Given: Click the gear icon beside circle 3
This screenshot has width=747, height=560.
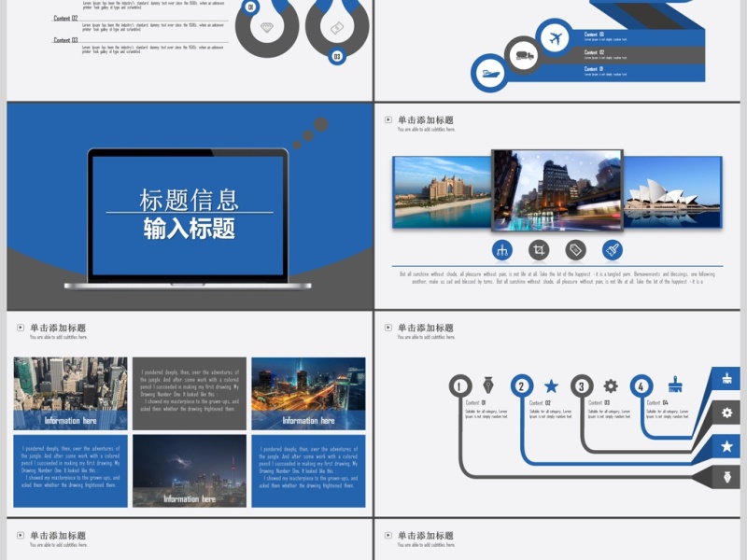Looking at the screenshot, I should tap(611, 385).
